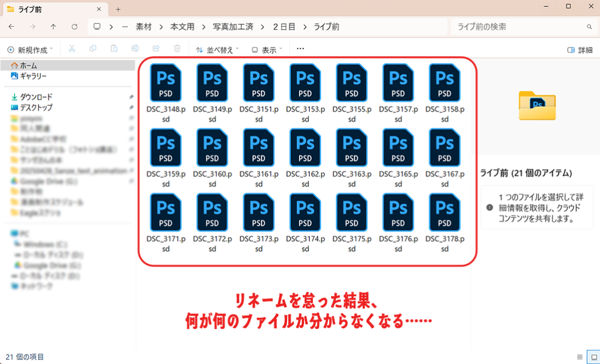Select the DSC_3163.psd file icon

click(x=352, y=147)
